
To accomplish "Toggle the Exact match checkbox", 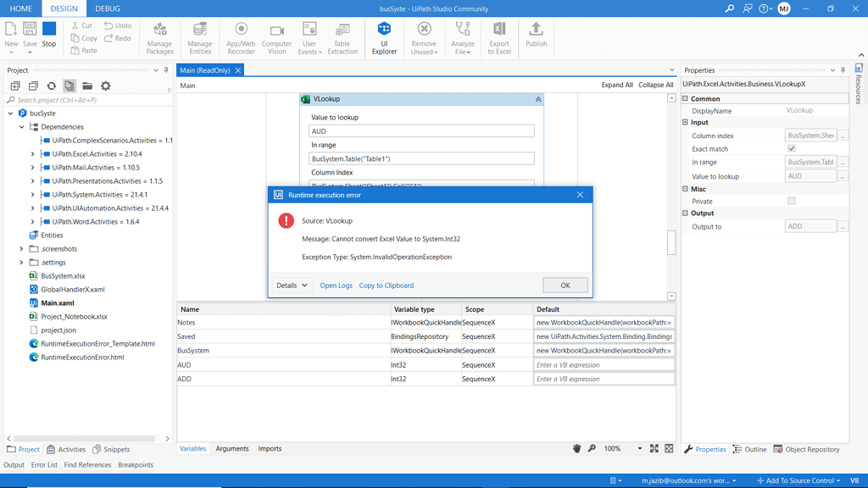I will tap(792, 149).
